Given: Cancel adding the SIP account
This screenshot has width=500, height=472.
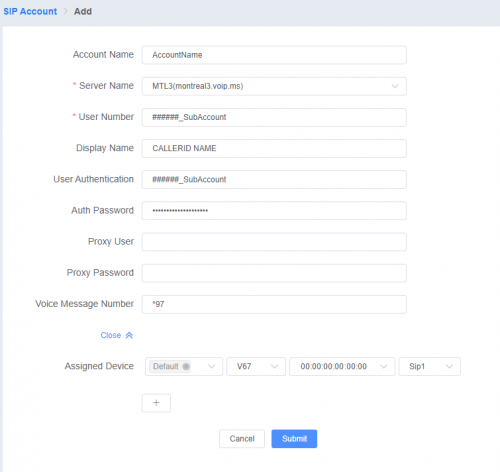Looking at the screenshot, I should click(242, 438).
